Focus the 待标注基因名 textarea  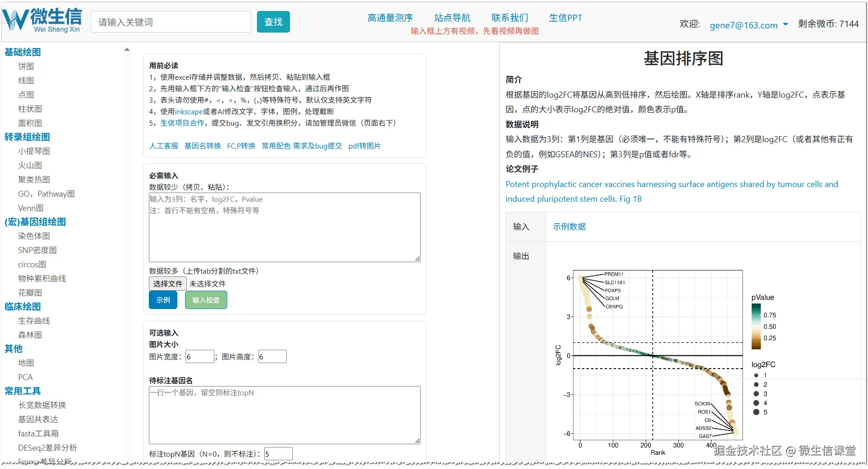click(x=284, y=415)
